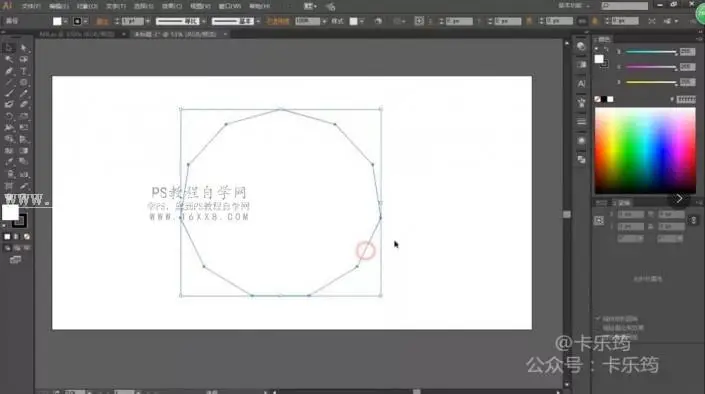Switch to the first document tab
The width and height of the screenshot is (705, 394).
(76, 34)
